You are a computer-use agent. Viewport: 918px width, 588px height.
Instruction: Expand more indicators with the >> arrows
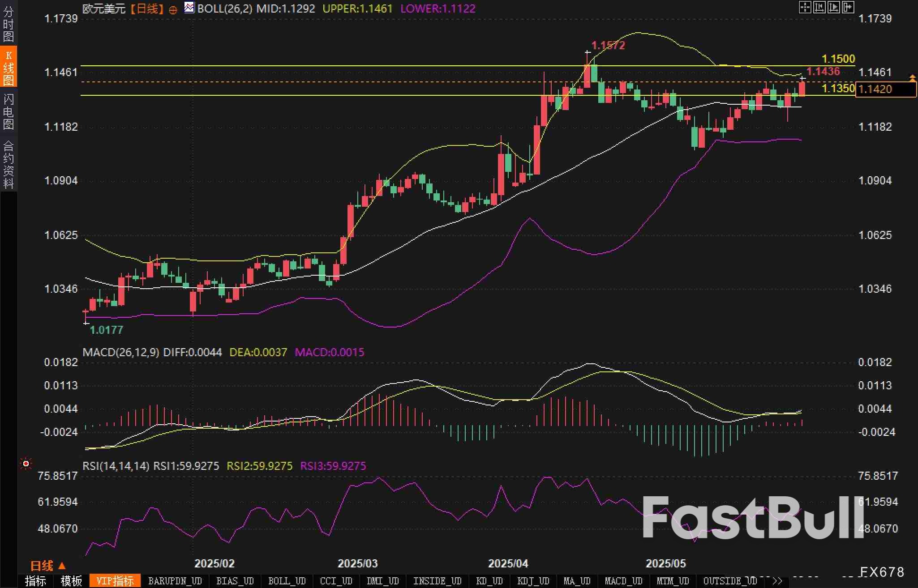tap(778, 581)
